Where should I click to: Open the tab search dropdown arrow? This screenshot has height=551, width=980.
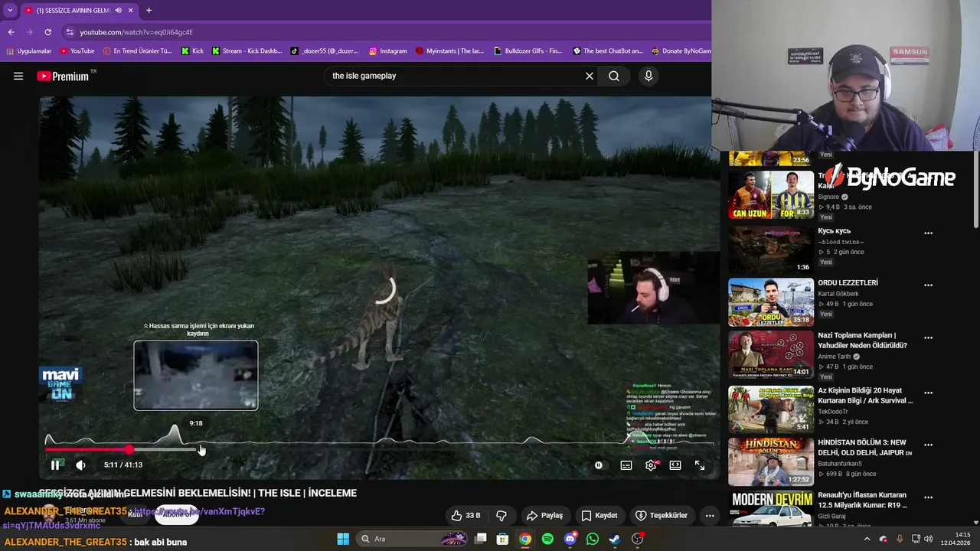[10, 10]
